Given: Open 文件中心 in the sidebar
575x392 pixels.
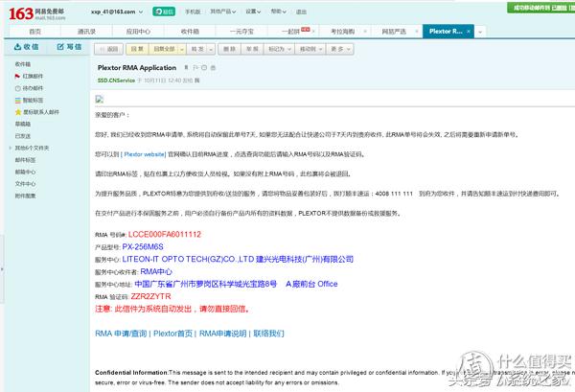Looking at the screenshot, I should (25, 184).
